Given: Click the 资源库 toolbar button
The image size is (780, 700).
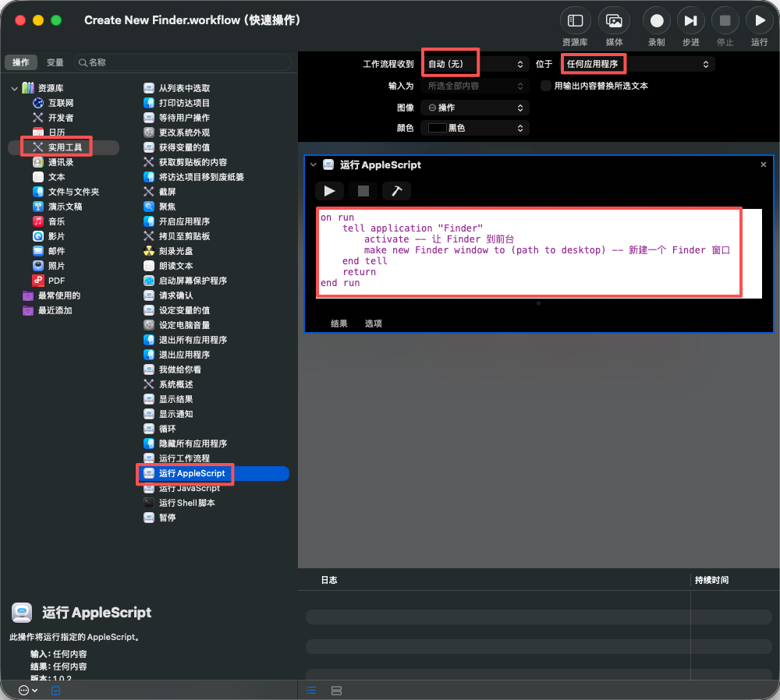Looking at the screenshot, I should click(575, 21).
